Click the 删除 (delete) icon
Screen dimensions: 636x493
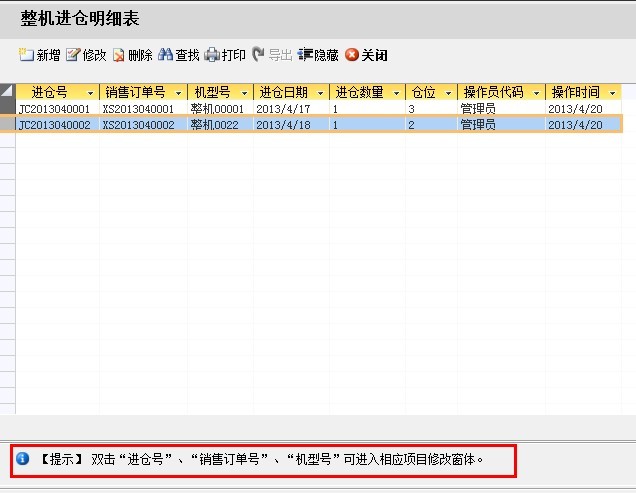tap(119, 55)
